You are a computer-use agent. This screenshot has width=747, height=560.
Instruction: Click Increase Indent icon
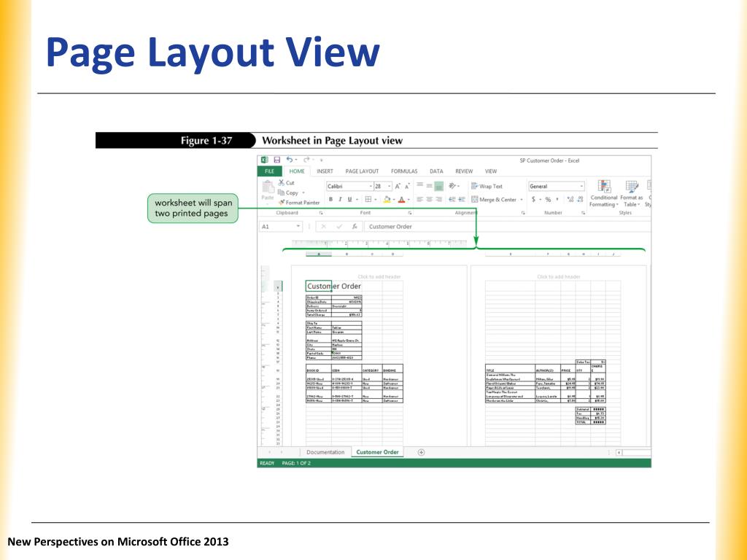[462, 200]
